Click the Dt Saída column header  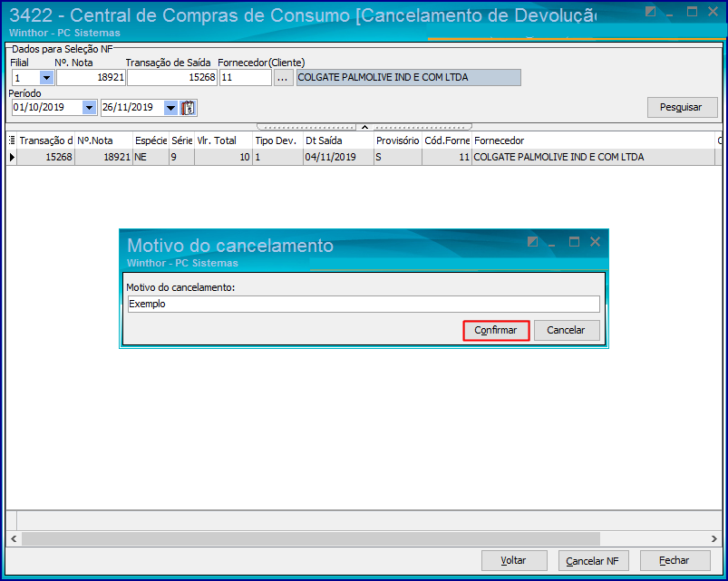point(338,140)
